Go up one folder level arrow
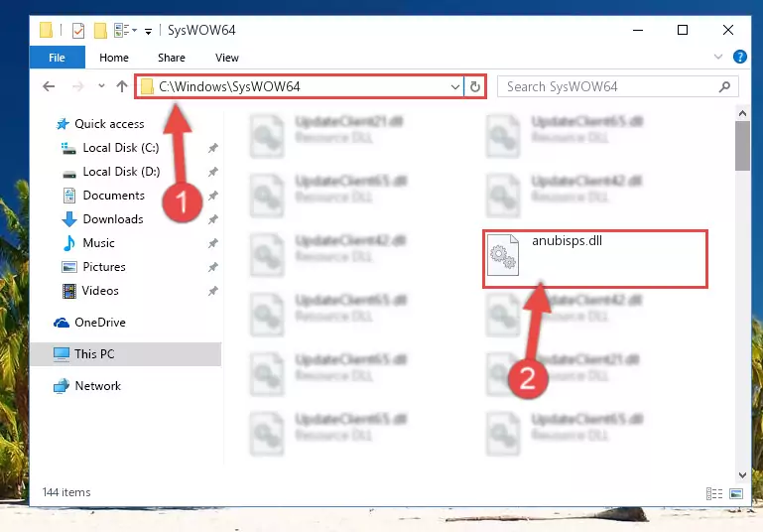The width and height of the screenshot is (763, 532). (122, 86)
